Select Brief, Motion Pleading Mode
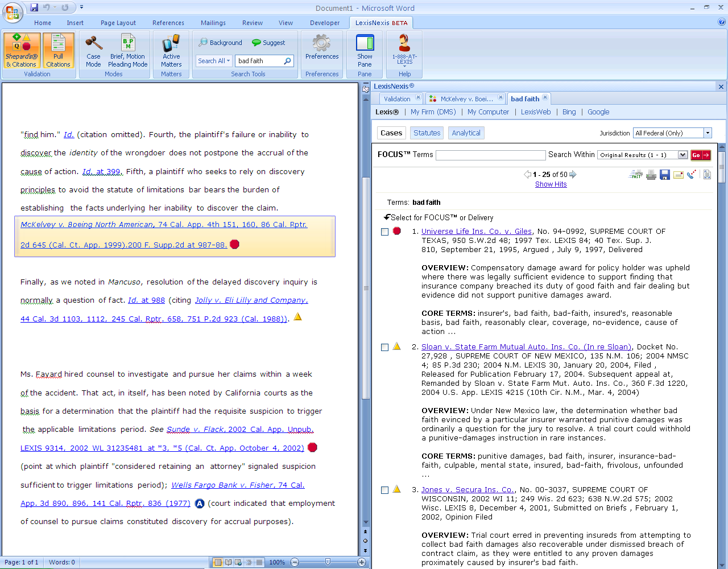 coord(128,51)
